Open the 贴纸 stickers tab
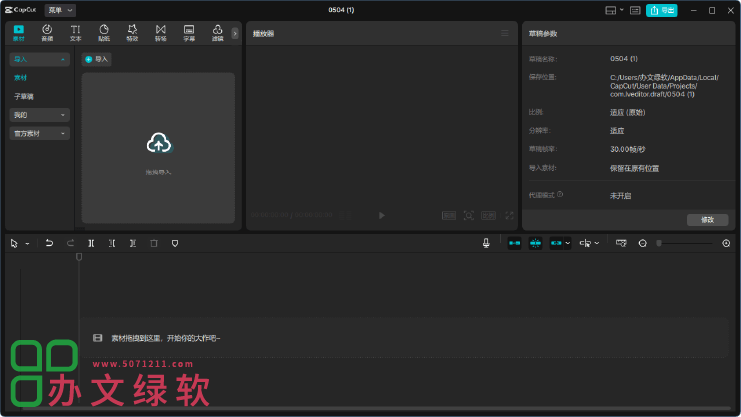Screen dimensions: 741x417 coord(104,33)
